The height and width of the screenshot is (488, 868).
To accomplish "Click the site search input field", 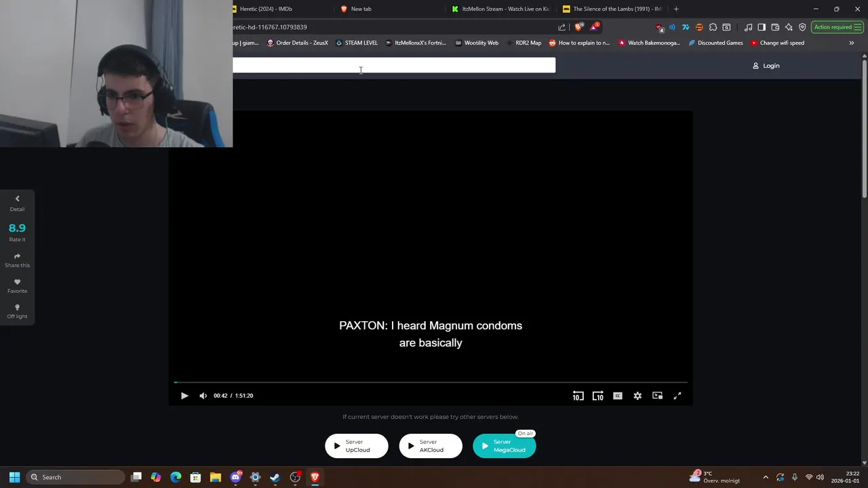I will pos(394,65).
